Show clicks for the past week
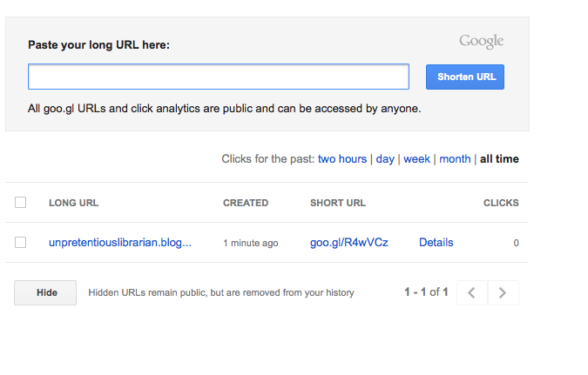The height and width of the screenshot is (375, 588). (416, 159)
